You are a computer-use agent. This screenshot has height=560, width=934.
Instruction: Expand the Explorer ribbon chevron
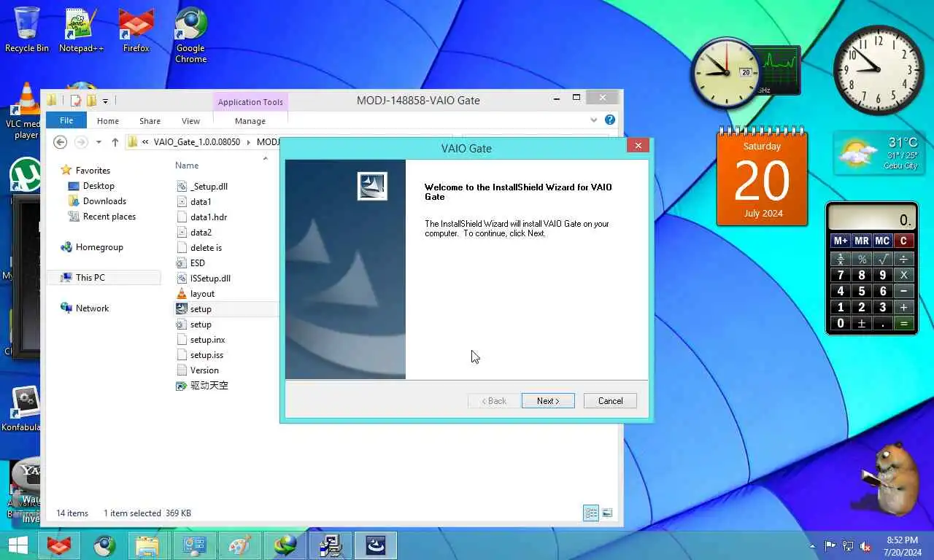click(594, 120)
